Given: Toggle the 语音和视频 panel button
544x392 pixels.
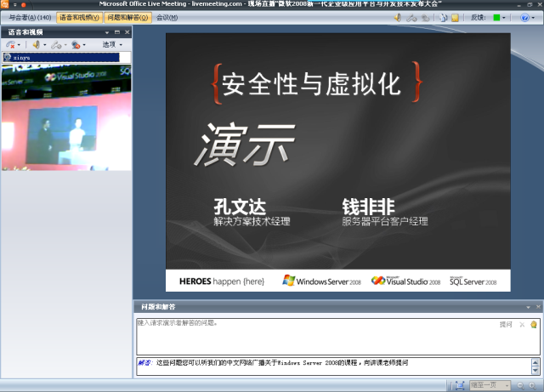Looking at the screenshot, I should click(79, 17).
